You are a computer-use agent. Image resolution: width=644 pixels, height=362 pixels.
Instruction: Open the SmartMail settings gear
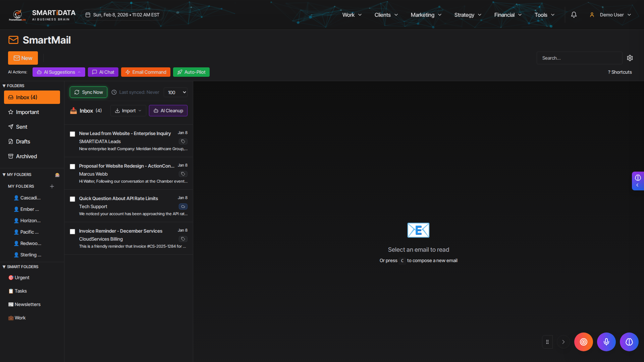[630, 58]
